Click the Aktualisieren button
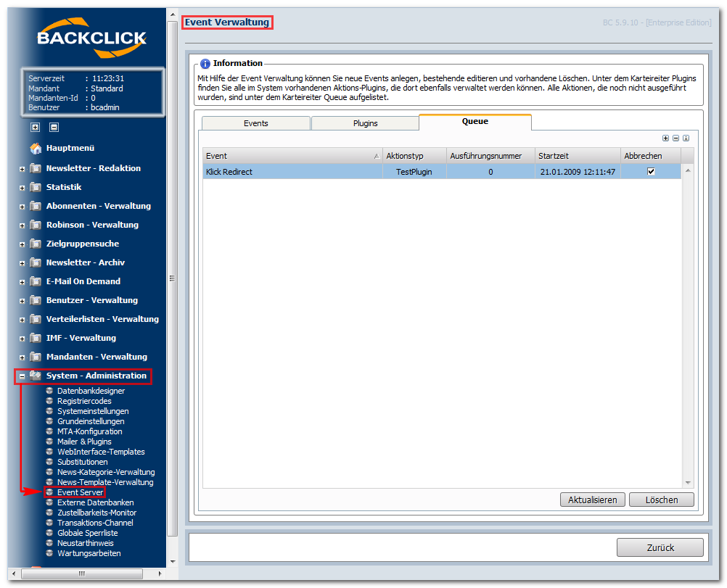 pos(593,500)
